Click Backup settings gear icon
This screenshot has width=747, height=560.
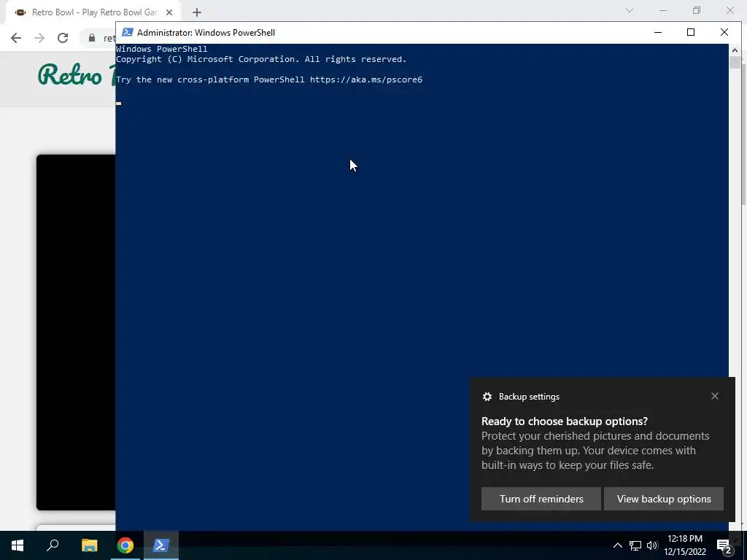(487, 397)
